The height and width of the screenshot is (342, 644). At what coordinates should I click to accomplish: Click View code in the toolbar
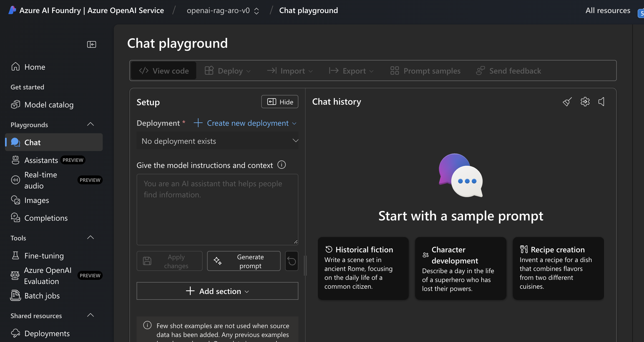click(x=164, y=71)
